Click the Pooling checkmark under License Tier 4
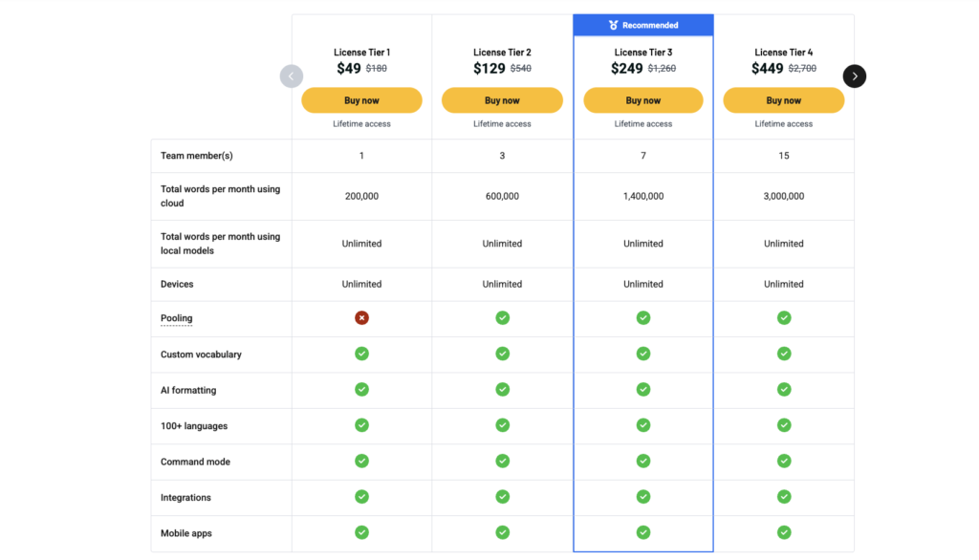Image resolution: width=979 pixels, height=560 pixels. pyautogui.click(x=784, y=318)
